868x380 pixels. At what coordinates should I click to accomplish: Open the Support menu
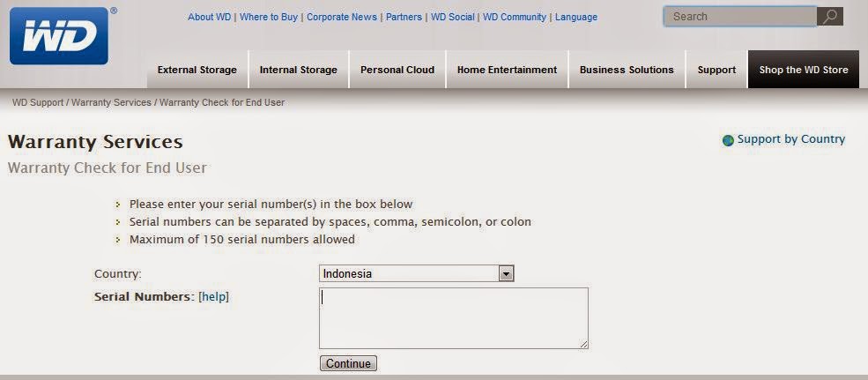[717, 70]
